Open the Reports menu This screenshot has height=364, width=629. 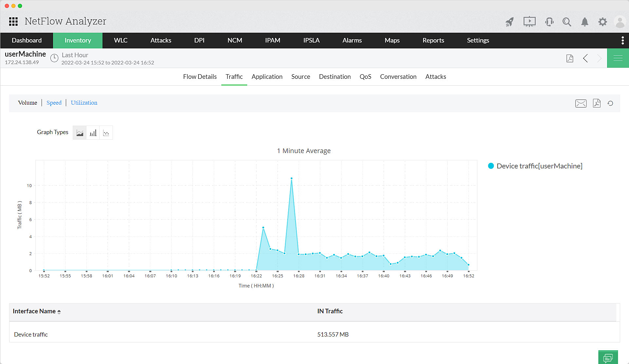[433, 40]
